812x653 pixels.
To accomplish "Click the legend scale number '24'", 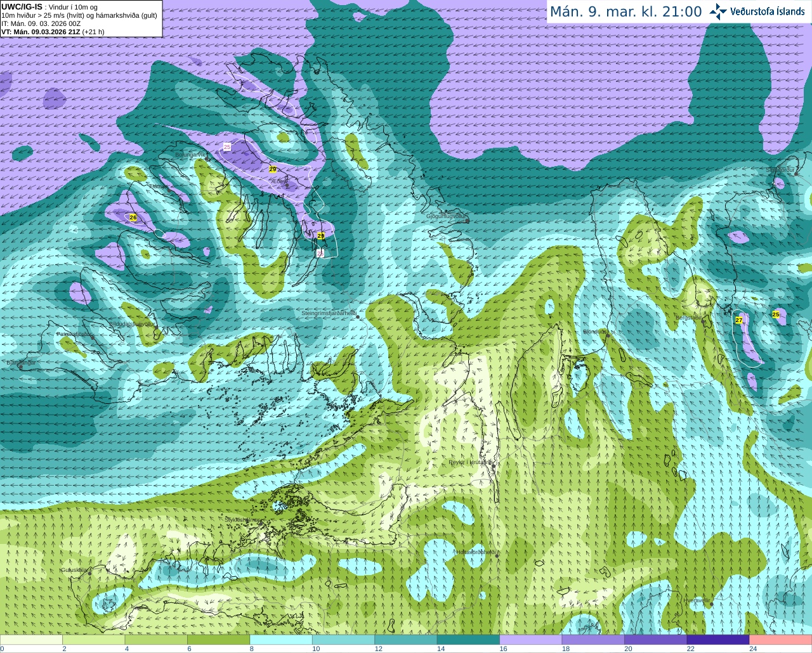I will click(x=753, y=649).
